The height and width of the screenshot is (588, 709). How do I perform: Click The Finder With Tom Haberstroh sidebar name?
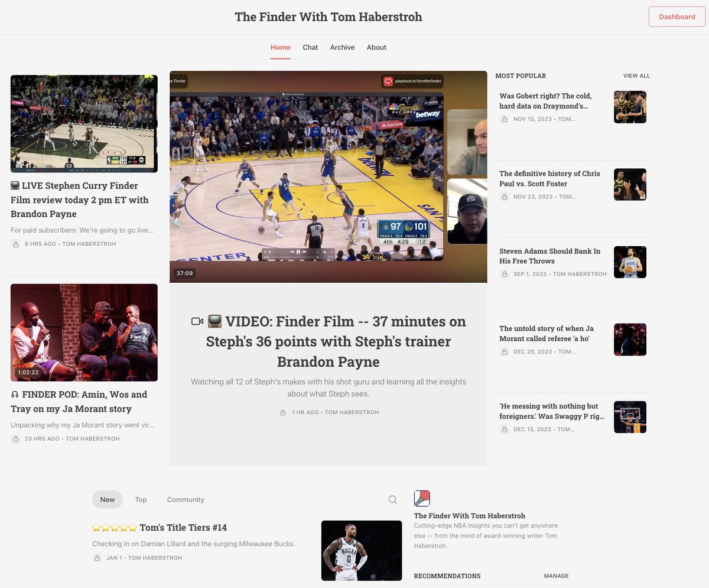tap(470, 515)
